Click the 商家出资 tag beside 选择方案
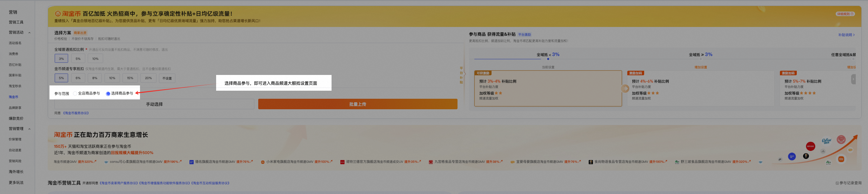The image size is (868, 194). (x=80, y=33)
